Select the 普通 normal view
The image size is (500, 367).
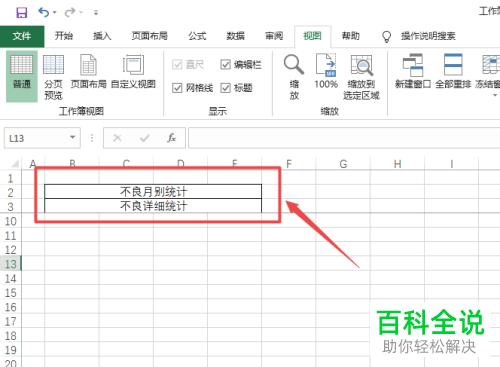pyautogui.click(x=22, y=76)
